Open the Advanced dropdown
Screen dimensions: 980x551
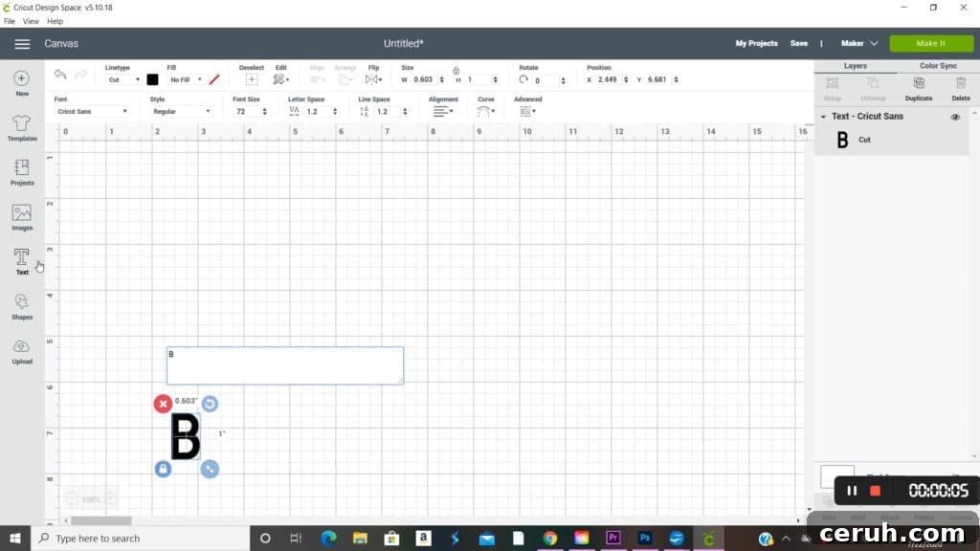527,111
